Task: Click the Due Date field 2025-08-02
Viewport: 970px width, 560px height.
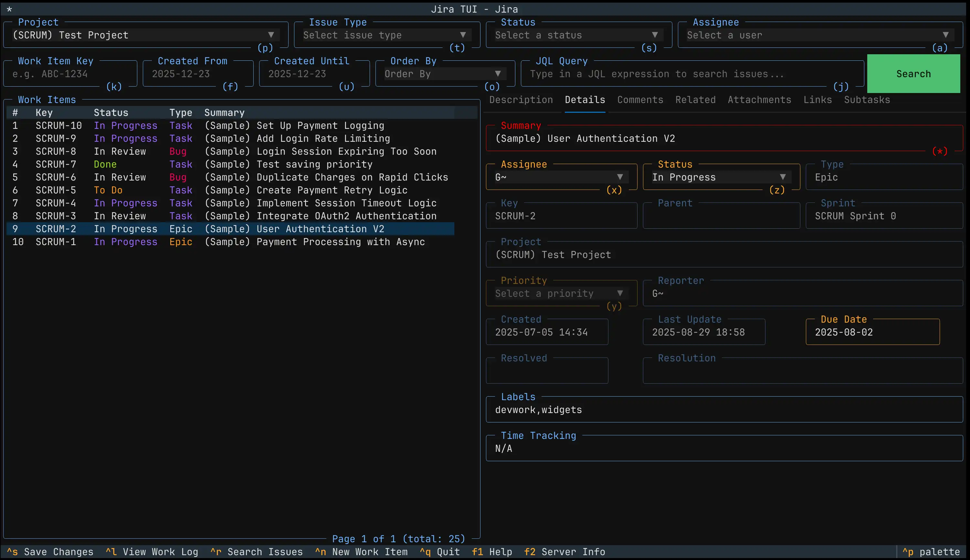Action: point(873,332)
